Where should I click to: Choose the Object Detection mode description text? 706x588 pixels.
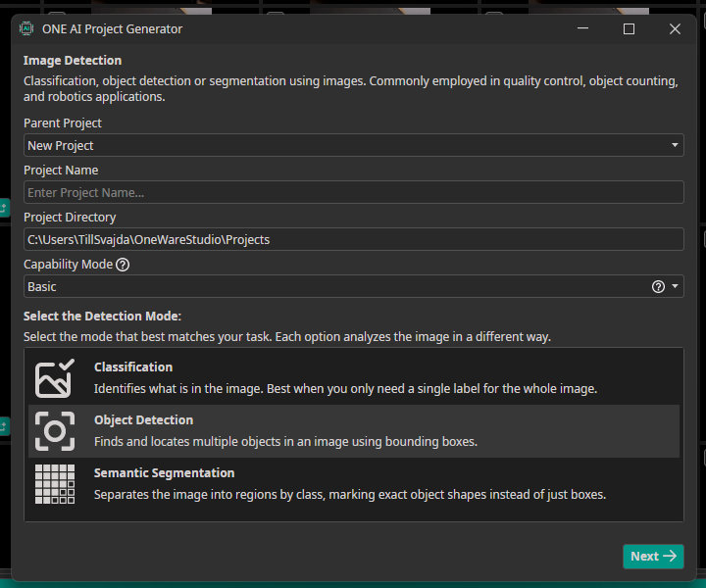pos(285,442)
